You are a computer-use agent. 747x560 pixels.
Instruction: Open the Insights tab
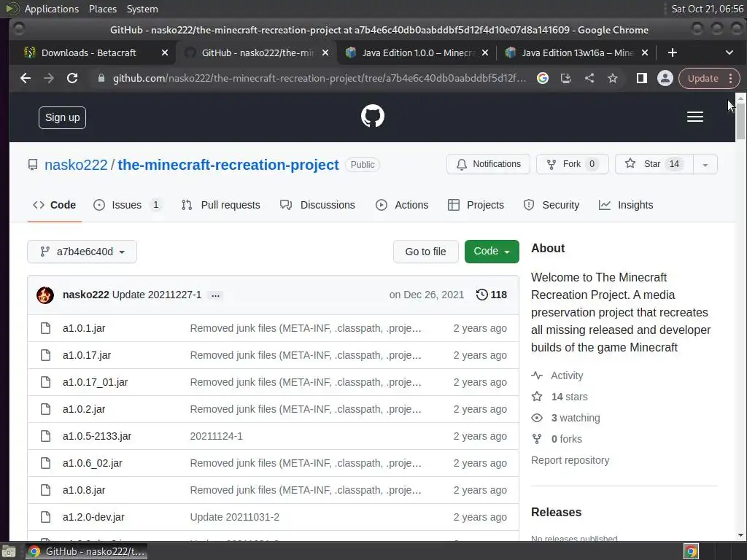625,205
